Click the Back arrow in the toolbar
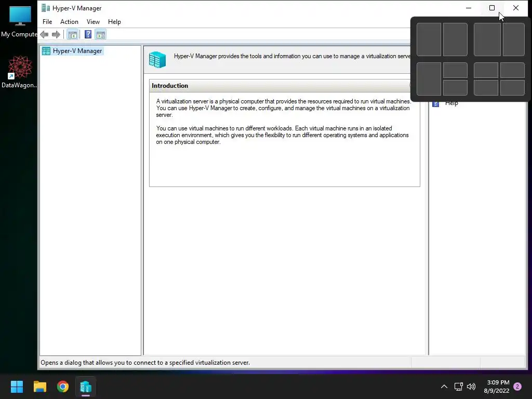 coord(44,34)
